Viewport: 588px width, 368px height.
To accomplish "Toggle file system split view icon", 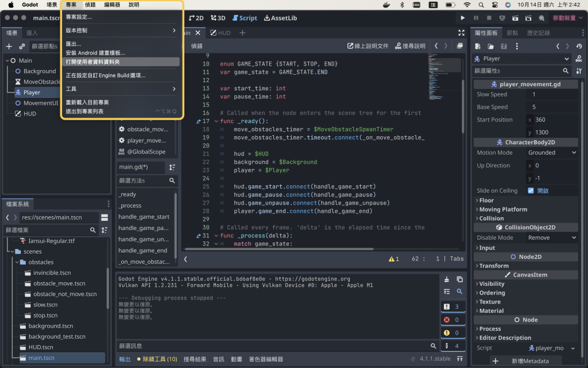I will point(105,217).
